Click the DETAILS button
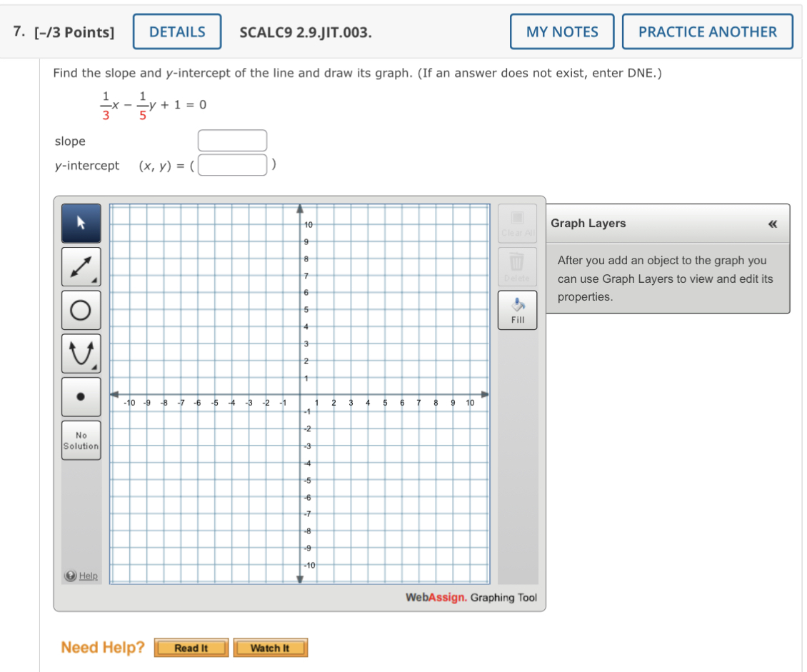 click(x=177, y=31)
